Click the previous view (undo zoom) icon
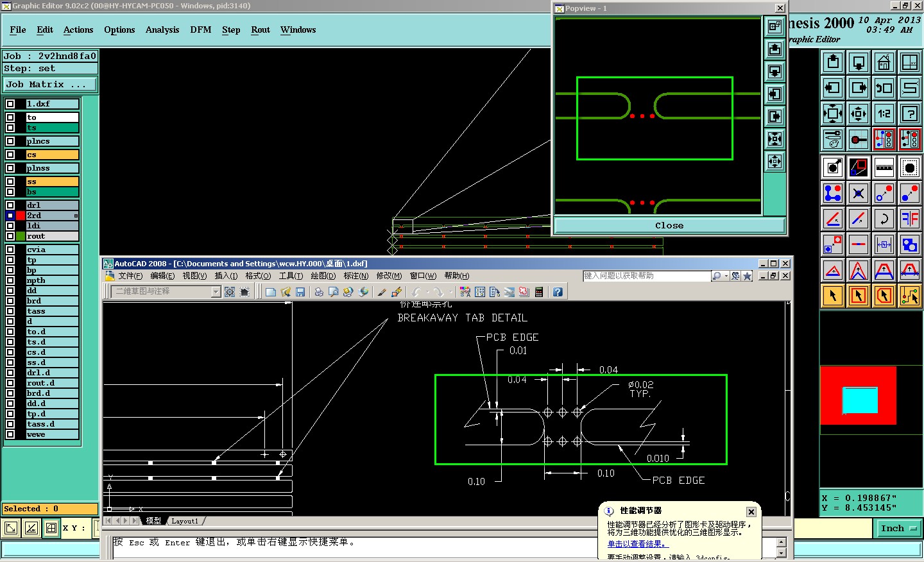 click(x=884, y=88)
